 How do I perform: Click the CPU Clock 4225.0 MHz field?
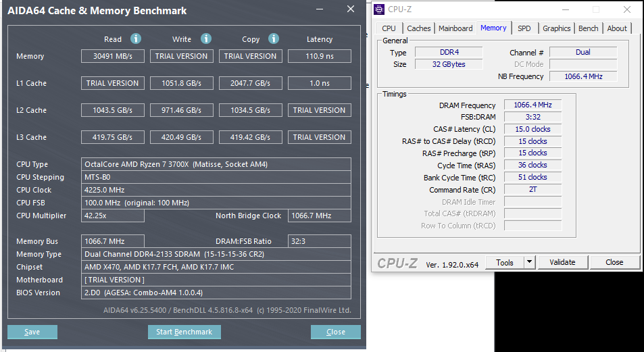click(x=216, y=190)
